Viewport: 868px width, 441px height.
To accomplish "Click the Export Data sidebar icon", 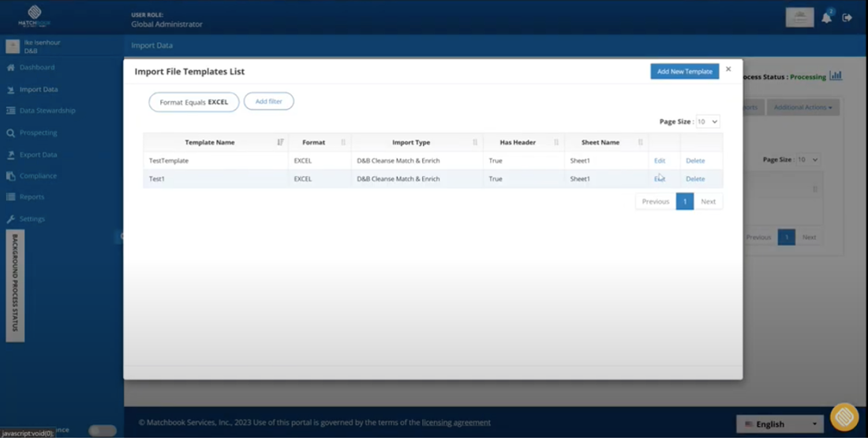I will pyautogui.click(x=10, y=155).
